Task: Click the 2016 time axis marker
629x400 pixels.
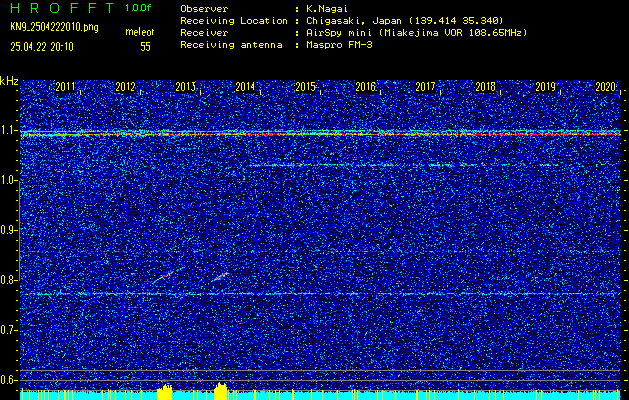Action: tap(365, 87)
